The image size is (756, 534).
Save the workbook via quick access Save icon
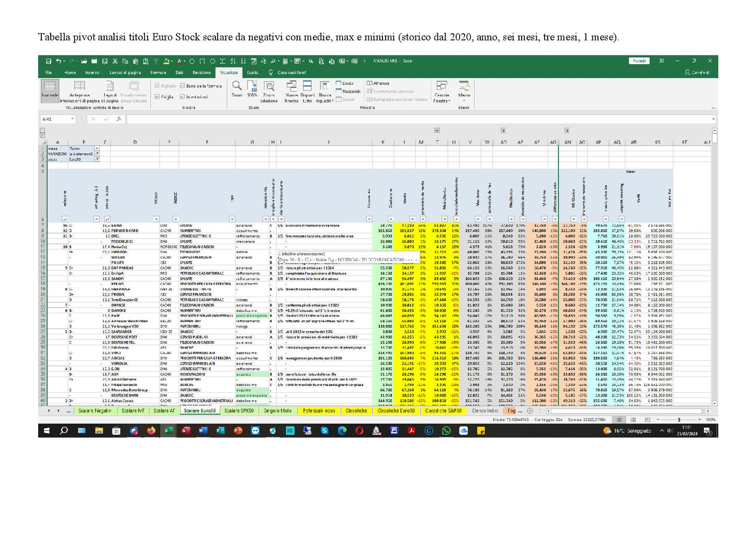48,61
